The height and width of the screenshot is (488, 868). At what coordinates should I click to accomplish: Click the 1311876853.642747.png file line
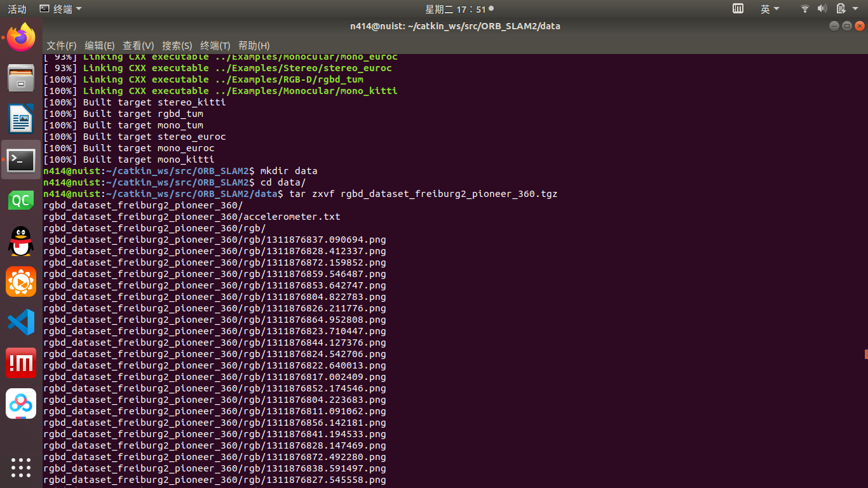point(215,285)
